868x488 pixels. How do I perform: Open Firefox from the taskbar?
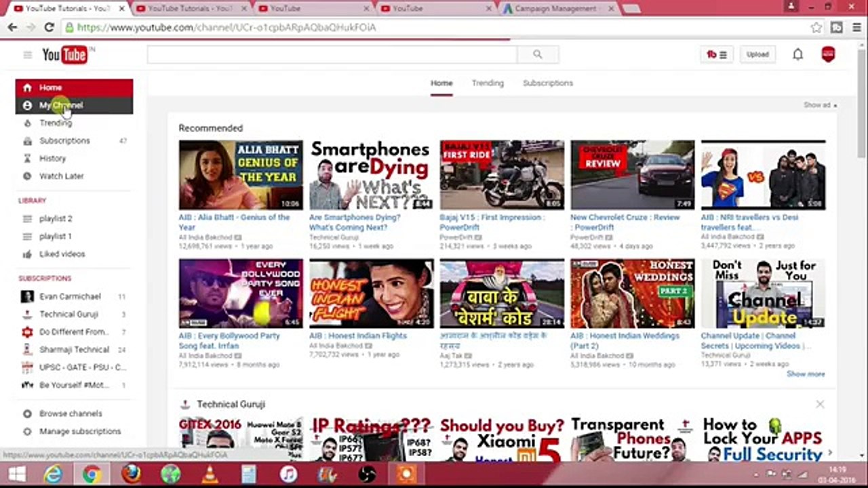(132, 474)
